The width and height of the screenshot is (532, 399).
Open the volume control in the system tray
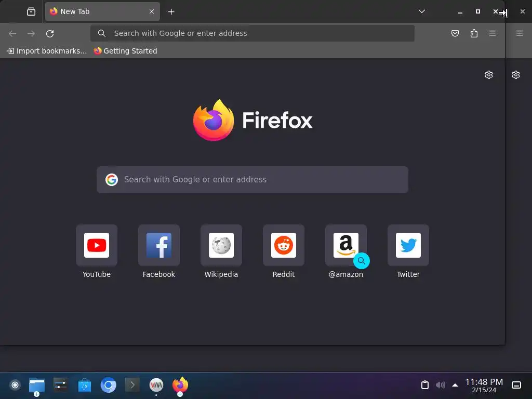coord(441,385)
